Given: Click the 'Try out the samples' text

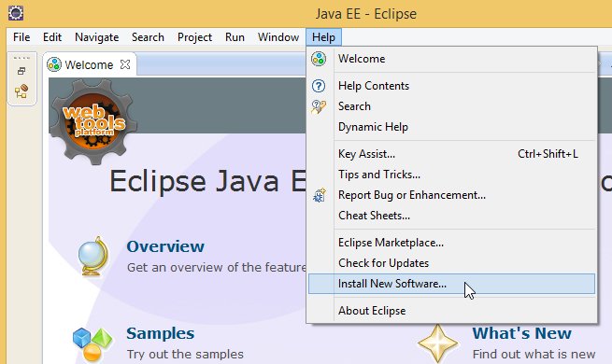Looking at the screenshot, I should (x=185, y=355).
